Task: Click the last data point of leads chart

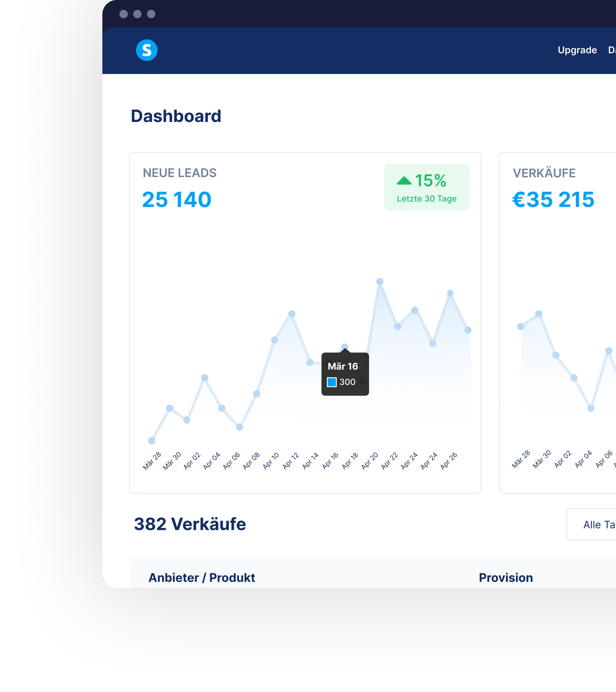Action: tap(468, 330)
